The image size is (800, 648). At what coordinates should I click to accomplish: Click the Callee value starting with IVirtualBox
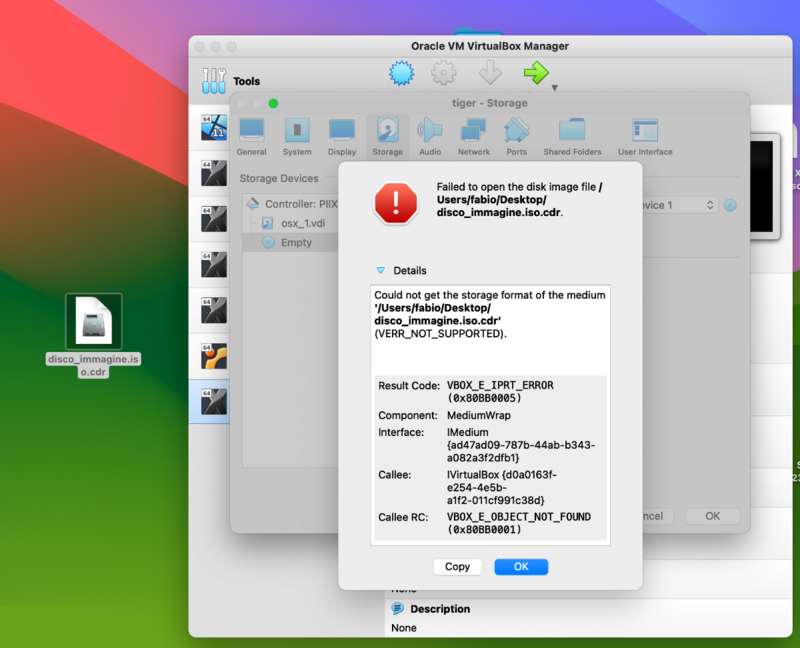pyautogui.click(x=502, y=487)
